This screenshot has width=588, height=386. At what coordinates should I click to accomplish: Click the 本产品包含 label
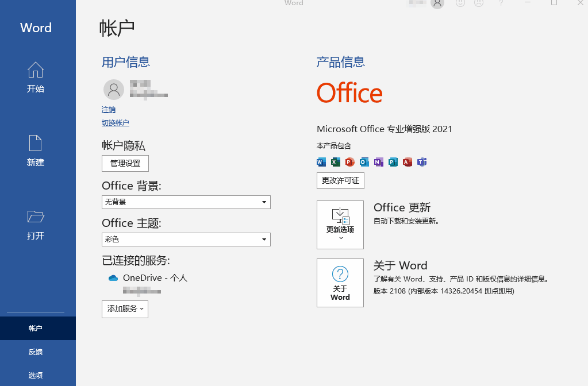(x=334, y=146)
